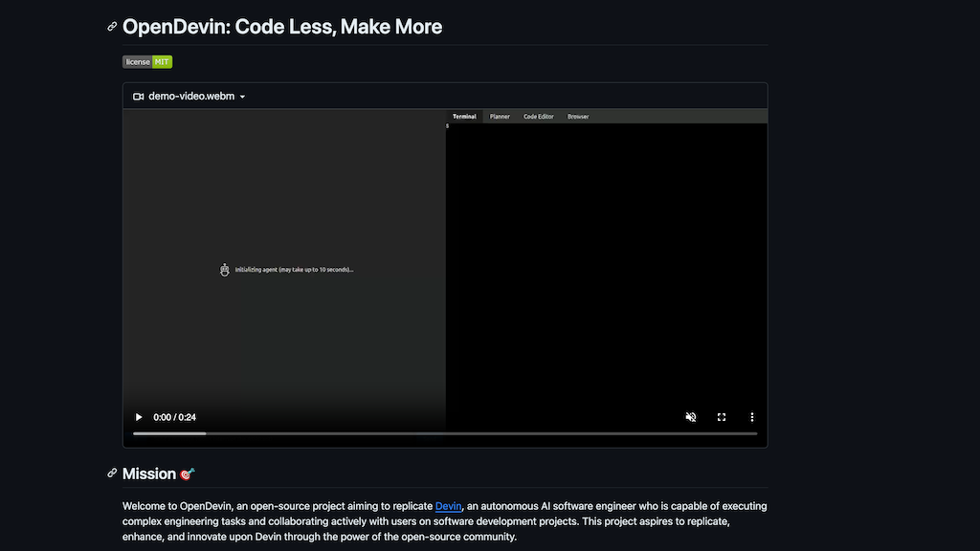Click the video seek progress bar
This screenshot has width=980, height=551.
(445, 433)
